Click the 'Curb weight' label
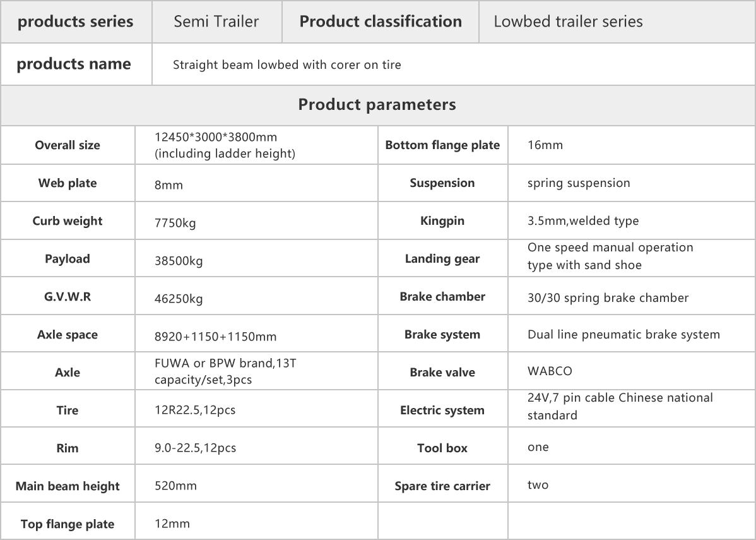 [x=68, y=221]
